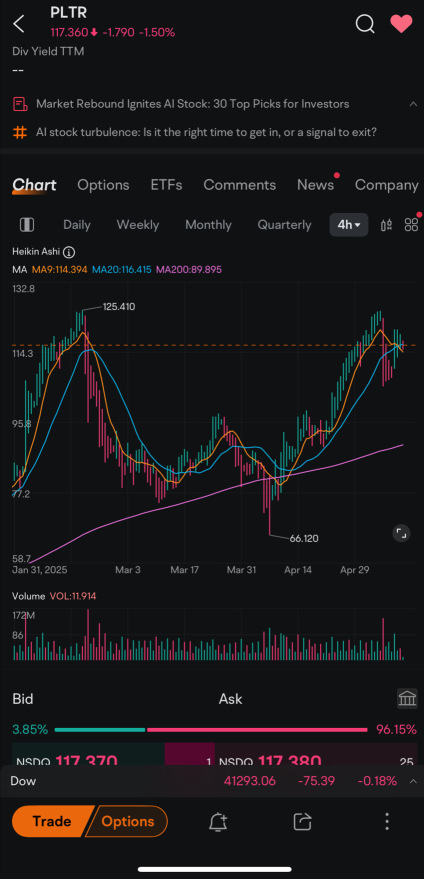Viewport: 424px width, 879px height.
Task: Open the news document icon headline
Action: click(20, 104)
